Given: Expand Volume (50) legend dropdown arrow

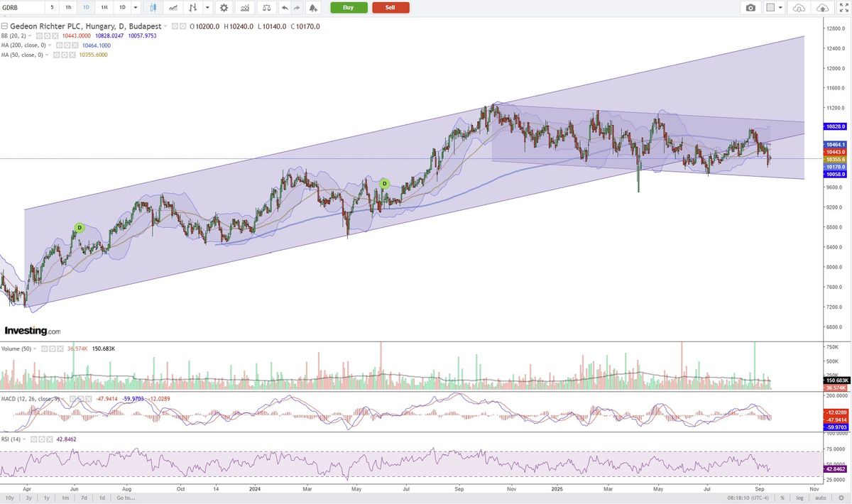Looking at the screenshot, I should tap(35, 349).
